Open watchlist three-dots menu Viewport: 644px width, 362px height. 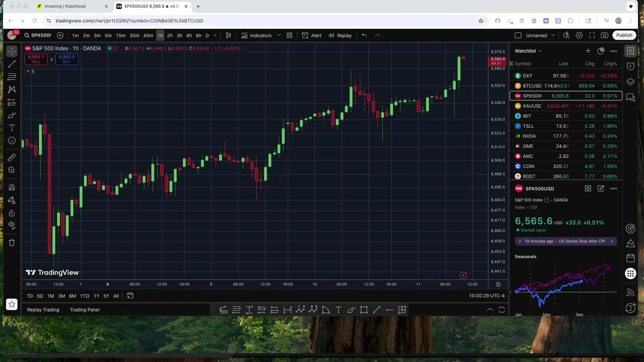(x=614, y=51)
